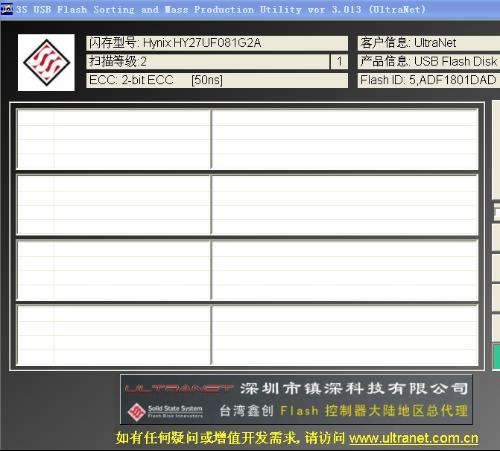Click the 3S diamond logo image
Viewport: 500px width, 451px height.
point(46,62)
